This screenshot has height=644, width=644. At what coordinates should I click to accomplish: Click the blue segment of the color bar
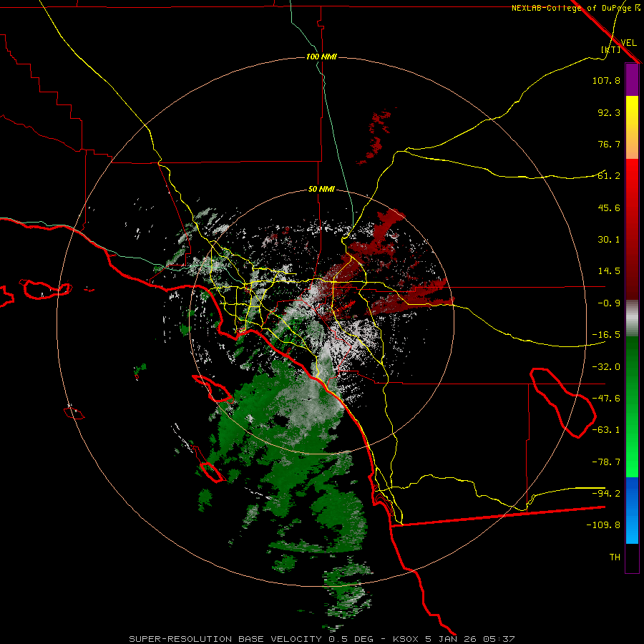(x=632, y=510)
